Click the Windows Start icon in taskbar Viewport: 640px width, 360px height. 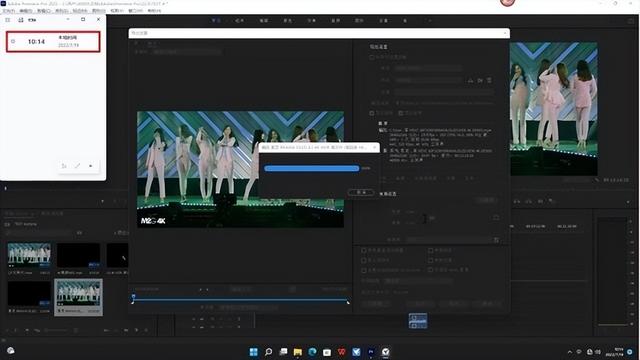(x=253, y=352)
